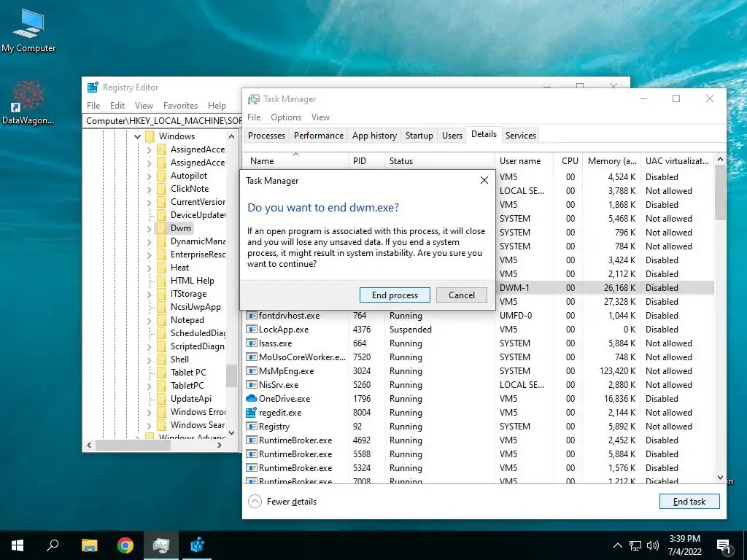The width and height of the screenshot is (747, 560).
Task: Click the 123,420 K memory value
Action: [x=617, y=371]
